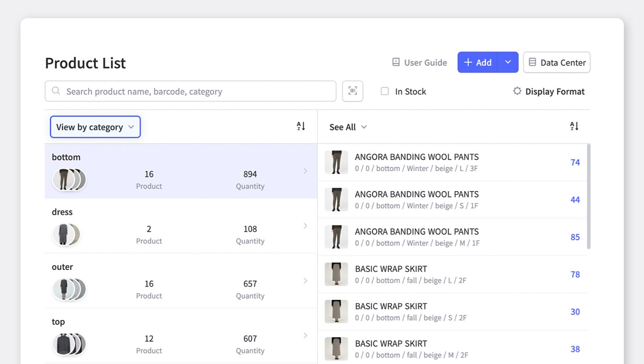Screen dimensions: 644x364
Task: Sort the category list alphabetically
Action: click(x=300, y=127)
